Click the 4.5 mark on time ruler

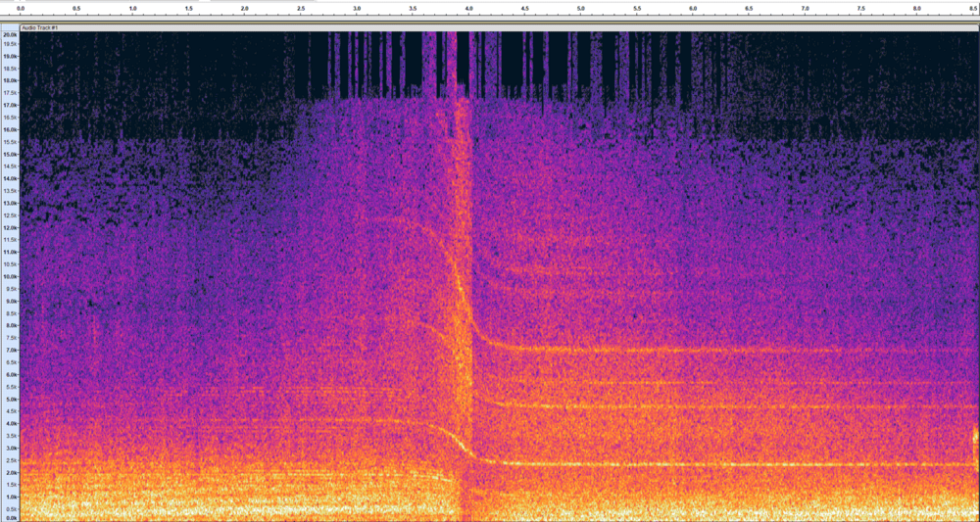pos(525,9)
